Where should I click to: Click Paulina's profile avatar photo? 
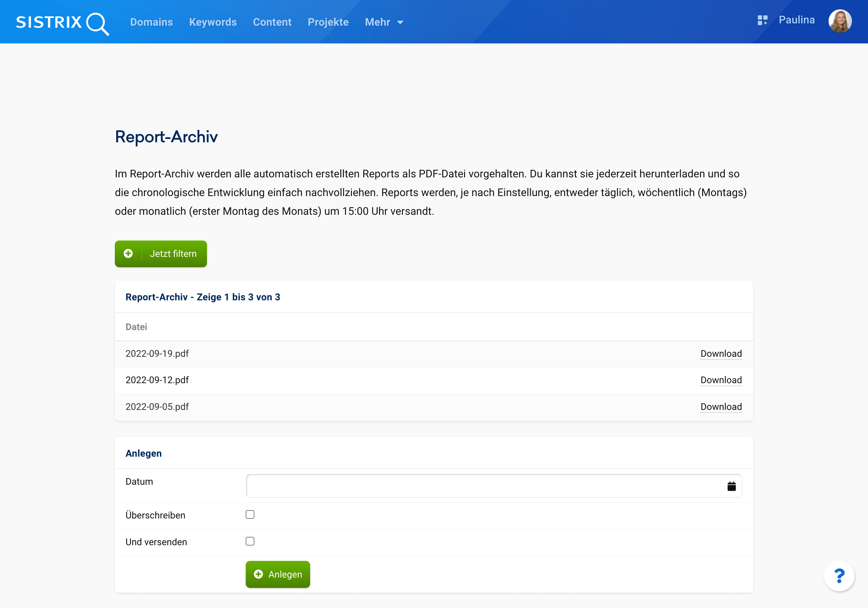coord(840,21)
